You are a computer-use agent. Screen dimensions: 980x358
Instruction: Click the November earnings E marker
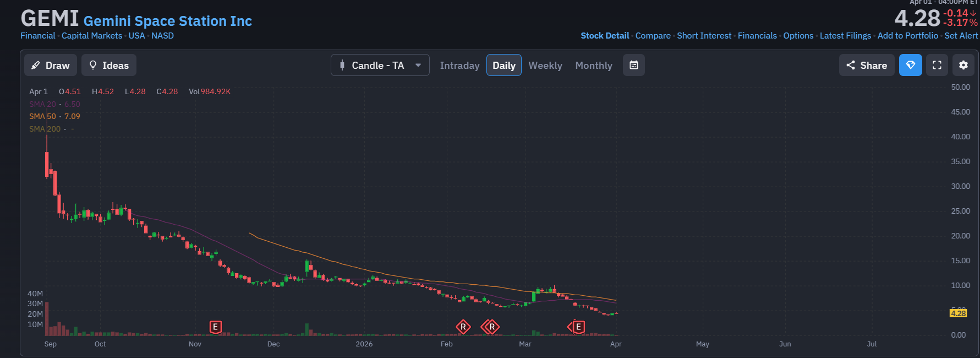click(x=215, y=327)
